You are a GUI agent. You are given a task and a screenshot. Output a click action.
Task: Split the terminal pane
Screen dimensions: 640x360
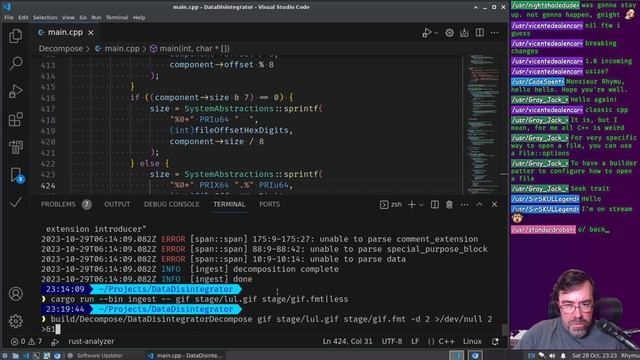click(x=435, y=204)
